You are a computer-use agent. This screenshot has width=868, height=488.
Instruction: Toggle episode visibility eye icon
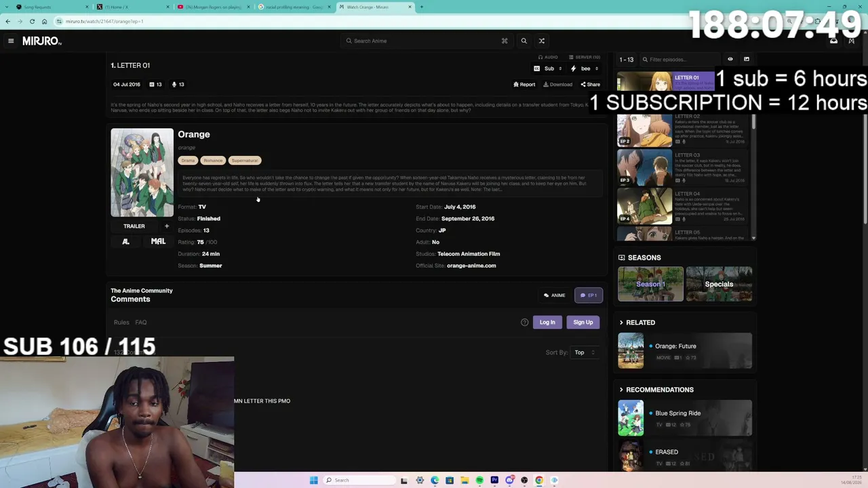point(730,59)
